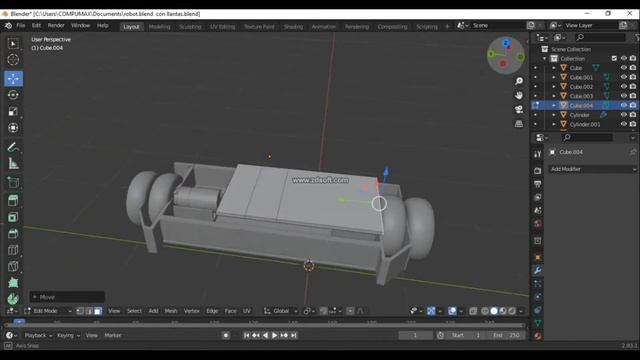
Task: Open the orange Object properties tab
Action: (x=538, y=257)
